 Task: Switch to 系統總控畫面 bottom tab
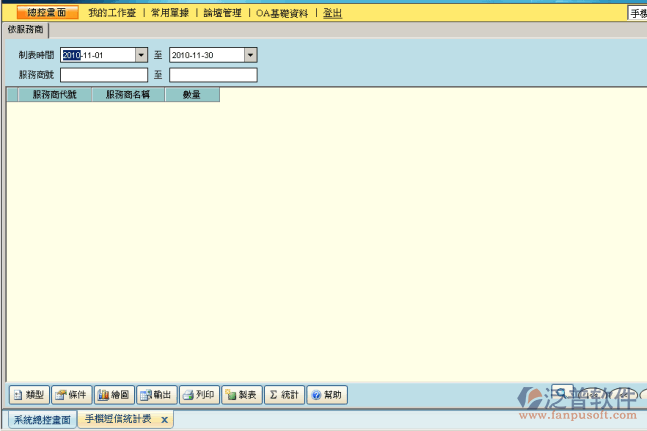pyautogui.click(x=42, y=420)
